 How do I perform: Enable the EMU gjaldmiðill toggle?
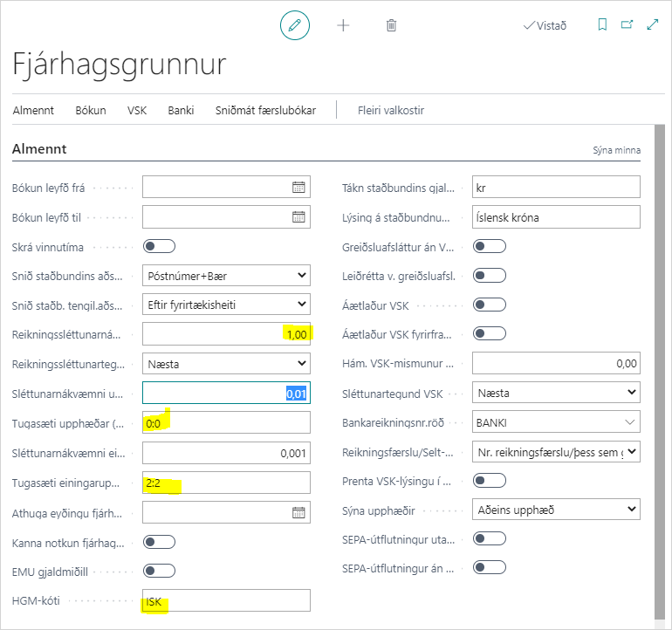pos(159,571)
